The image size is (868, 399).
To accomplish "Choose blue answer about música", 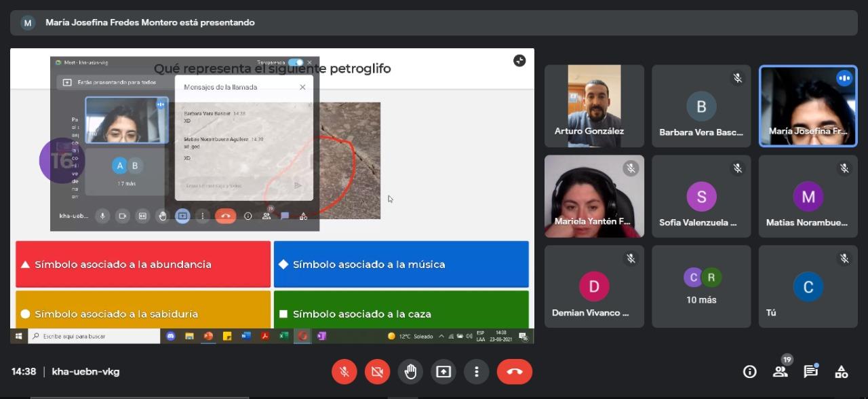I will tap(401, 264).
